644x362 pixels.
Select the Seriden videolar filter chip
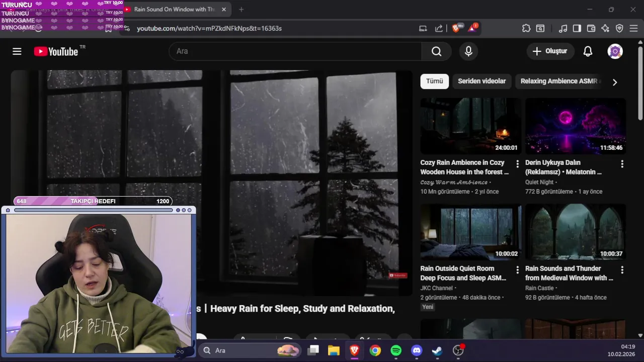[x=481, y=81]
